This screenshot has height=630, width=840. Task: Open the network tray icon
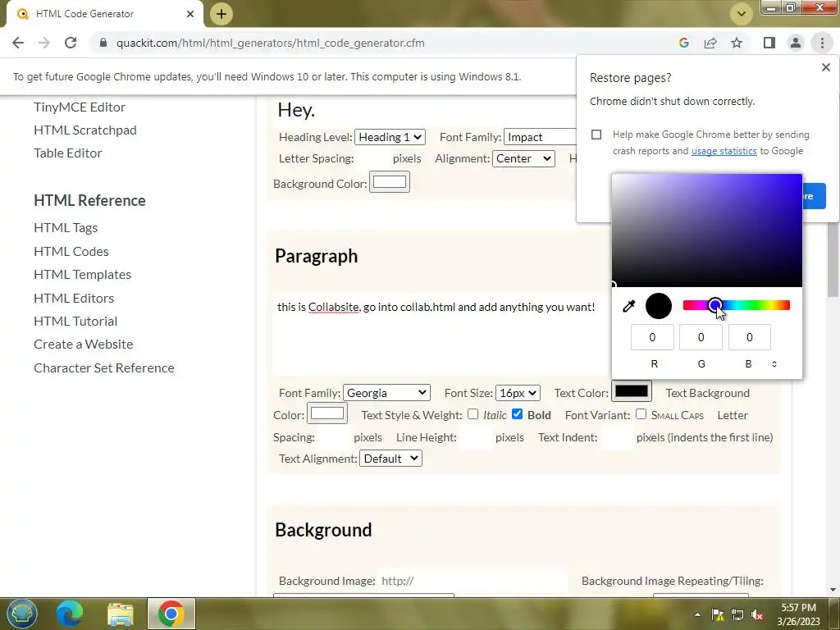(737, 615)
